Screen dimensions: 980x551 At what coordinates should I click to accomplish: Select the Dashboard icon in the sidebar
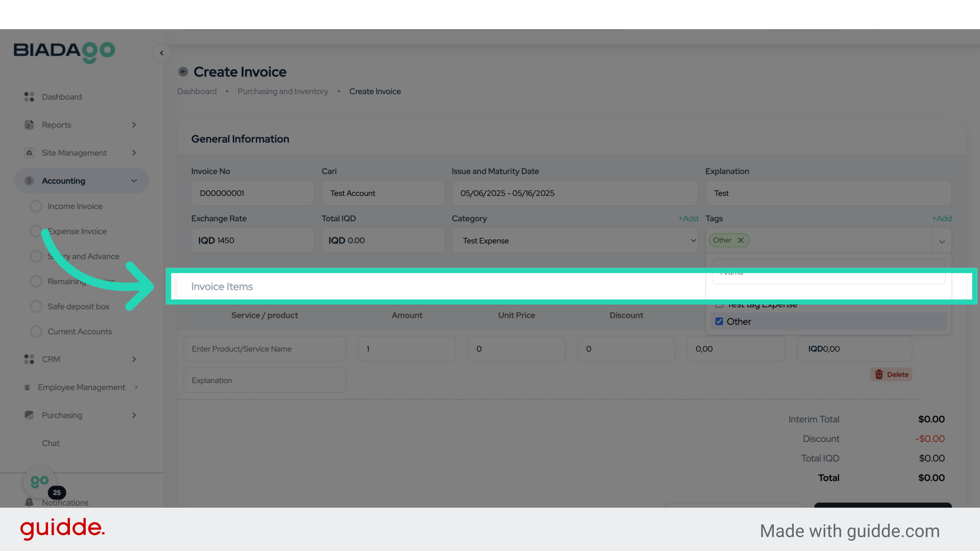click(29, 97)
